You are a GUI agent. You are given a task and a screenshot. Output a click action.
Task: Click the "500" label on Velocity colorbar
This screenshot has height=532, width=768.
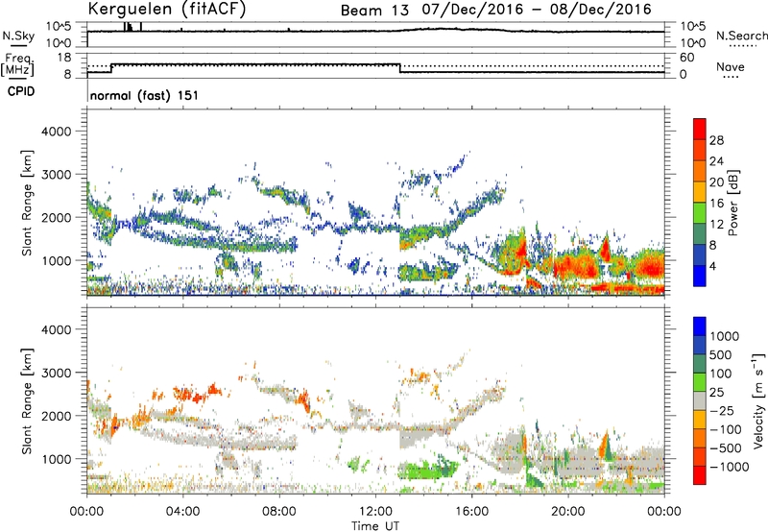click(x=721, y=354)
